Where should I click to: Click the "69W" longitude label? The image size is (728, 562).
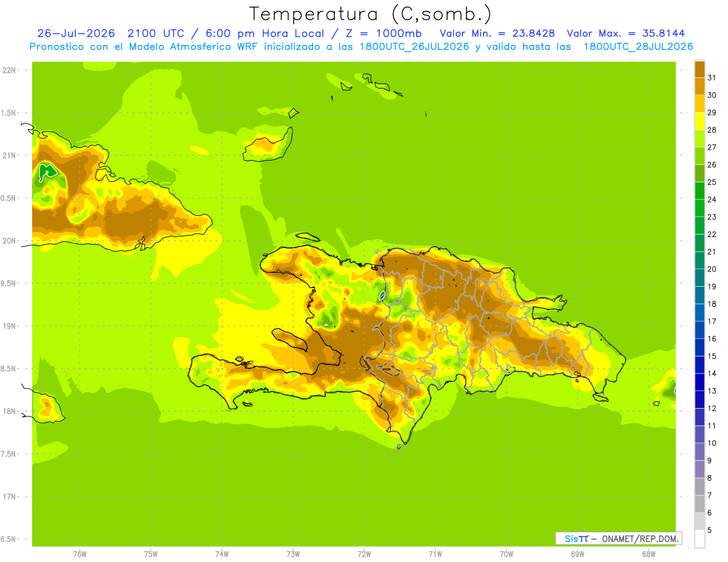click(578, 554)
